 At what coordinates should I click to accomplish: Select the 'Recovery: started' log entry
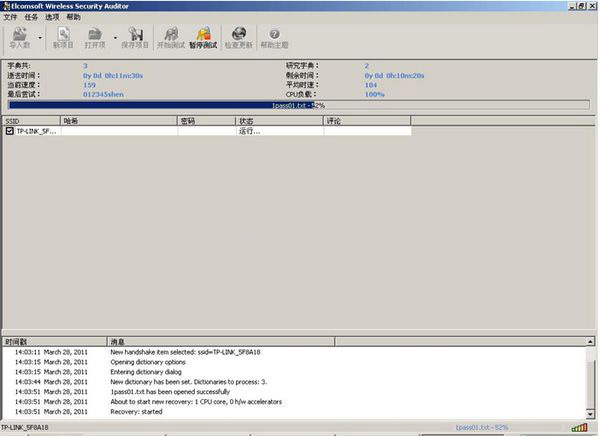[136, 411]
